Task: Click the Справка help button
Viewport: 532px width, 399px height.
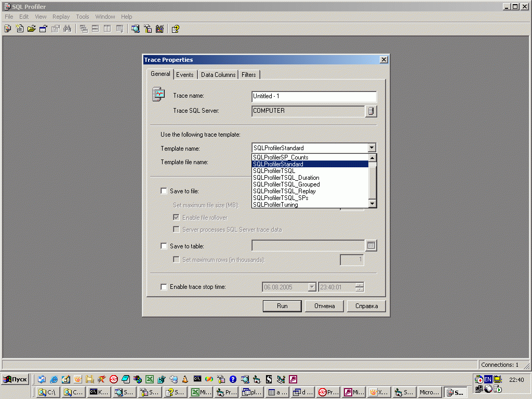Action: coord(366,306)
